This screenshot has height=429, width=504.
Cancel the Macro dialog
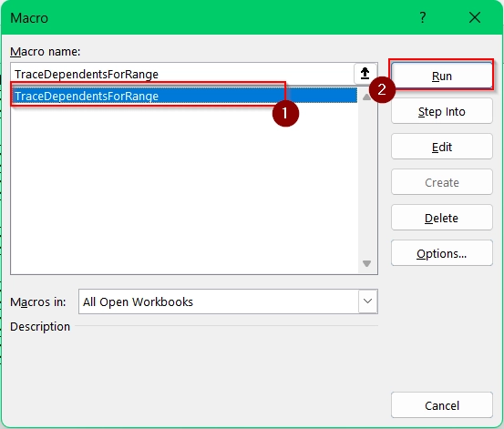click(442, 405)
